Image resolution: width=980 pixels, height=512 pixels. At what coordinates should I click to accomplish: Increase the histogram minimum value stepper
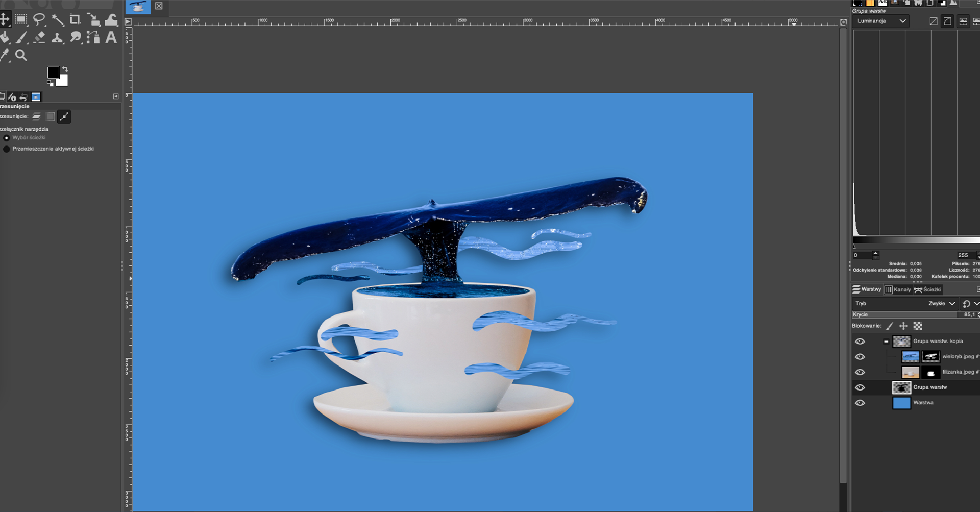[876, 253]
